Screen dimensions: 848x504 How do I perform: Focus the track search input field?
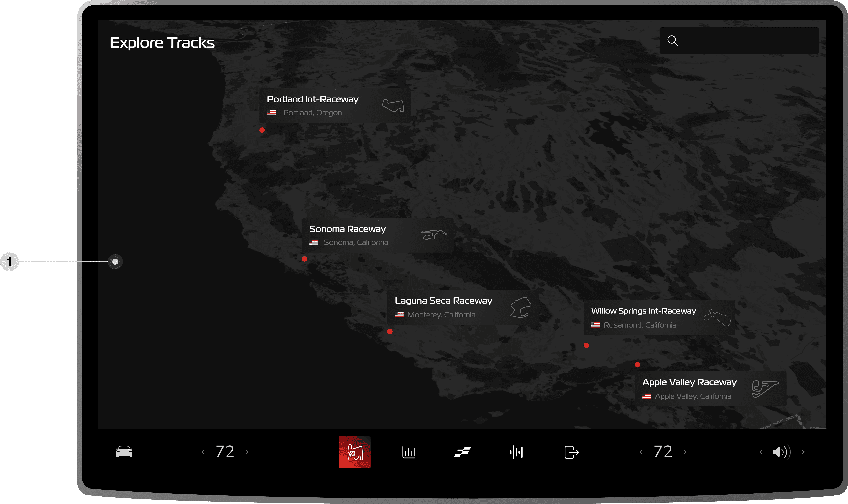point(739,40)
